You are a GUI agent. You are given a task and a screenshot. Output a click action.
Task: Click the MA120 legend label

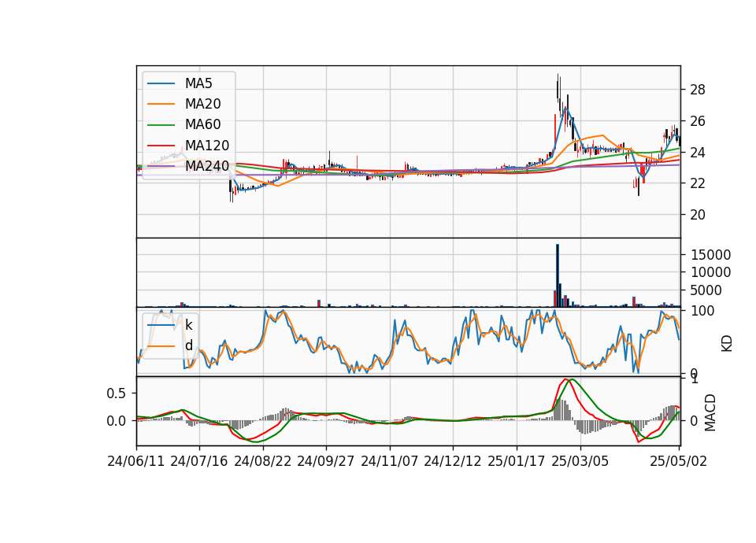pos(207,146)
